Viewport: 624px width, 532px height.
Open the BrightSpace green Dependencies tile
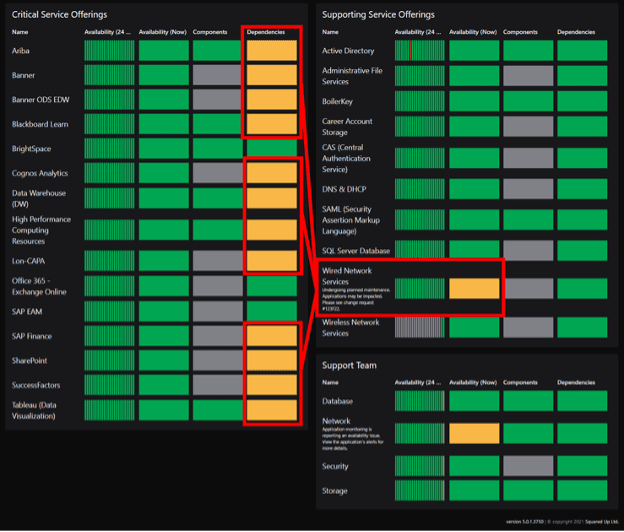272,148
